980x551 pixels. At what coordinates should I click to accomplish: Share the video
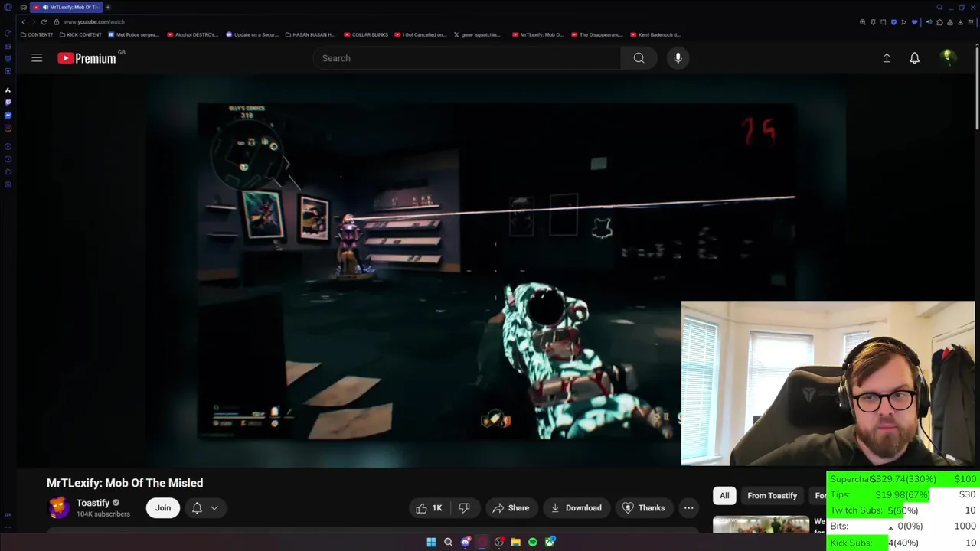(511, 508)
